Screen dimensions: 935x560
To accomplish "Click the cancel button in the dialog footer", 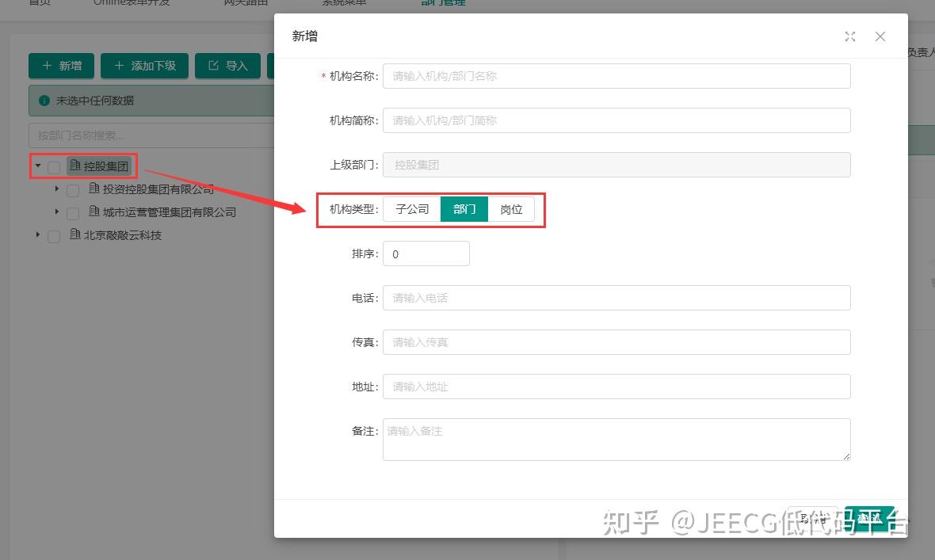I will point(813,518).
